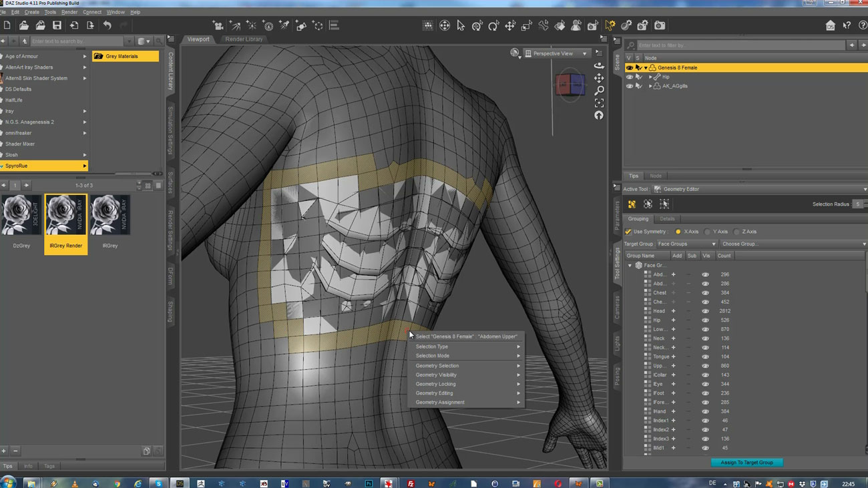Click the draw style sphere icon
This screenshot has width=868, height=488.
515,53
